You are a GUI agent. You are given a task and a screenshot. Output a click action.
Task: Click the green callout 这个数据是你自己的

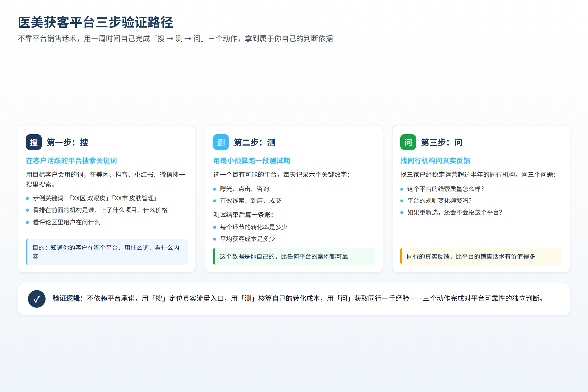[294, 256]
